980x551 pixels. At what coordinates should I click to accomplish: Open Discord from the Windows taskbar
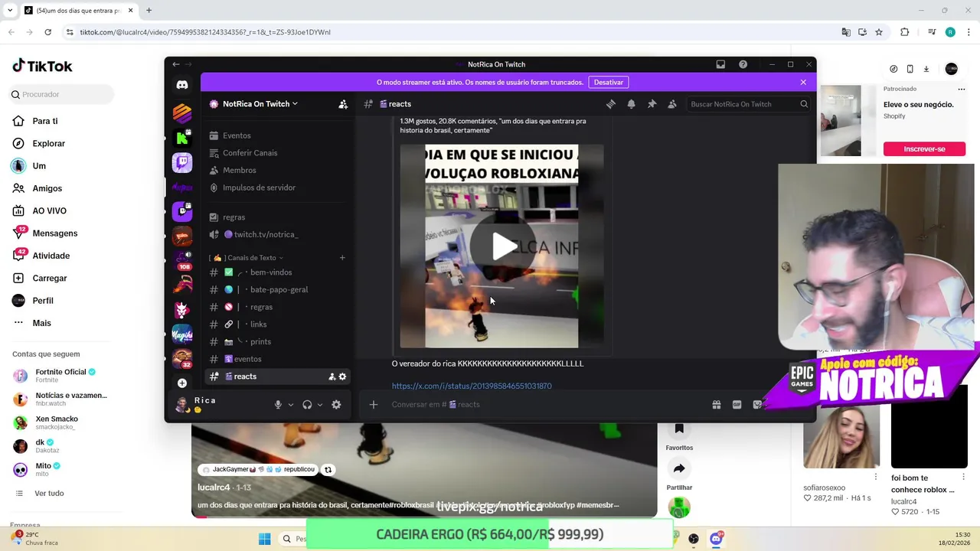716,539
